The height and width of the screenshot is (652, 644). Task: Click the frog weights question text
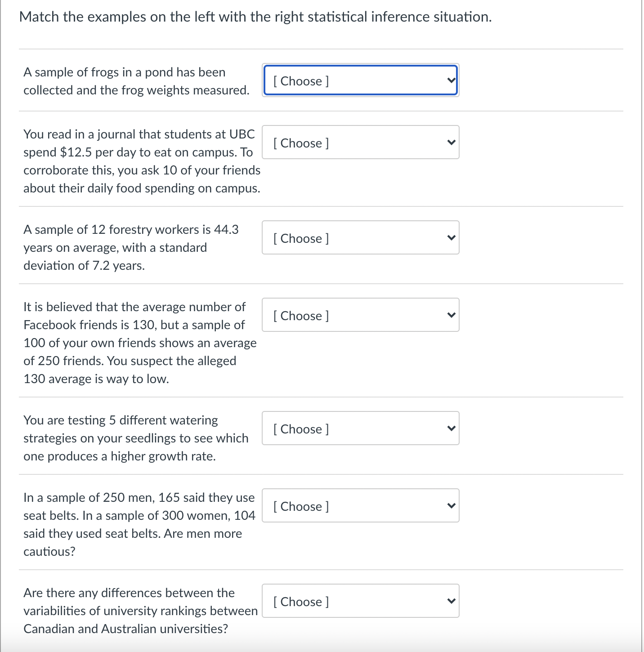click(136, 81)
